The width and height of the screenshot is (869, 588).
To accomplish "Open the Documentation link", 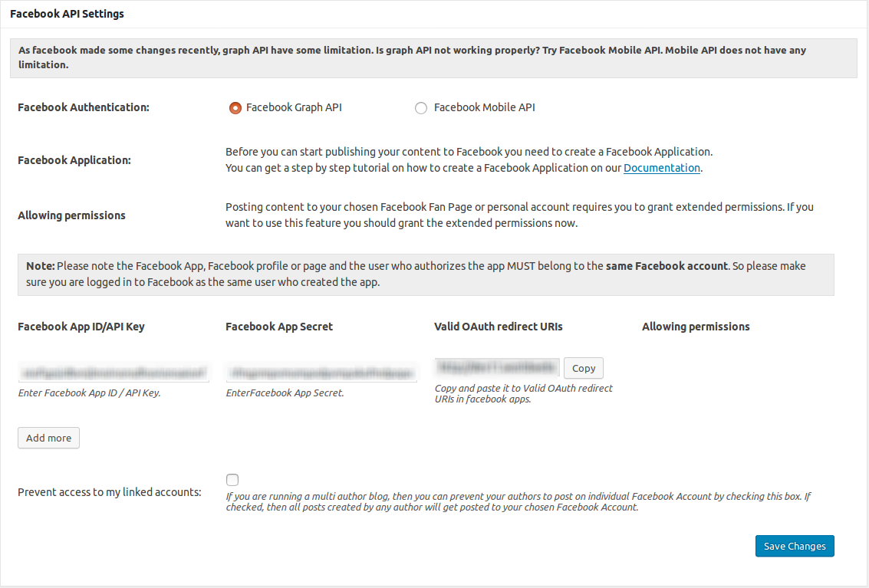I will [661, 168].
